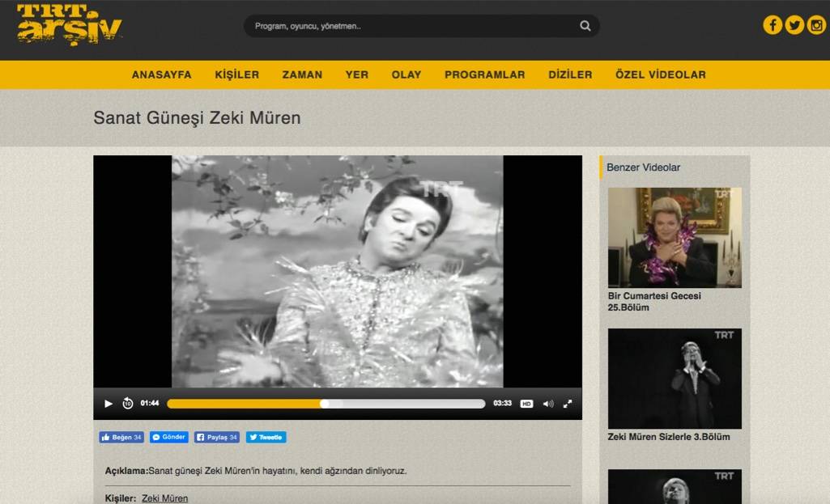Click the TRT Arşiv logo
The width and height of the screenshot is (830, 504).
point(69,24)
